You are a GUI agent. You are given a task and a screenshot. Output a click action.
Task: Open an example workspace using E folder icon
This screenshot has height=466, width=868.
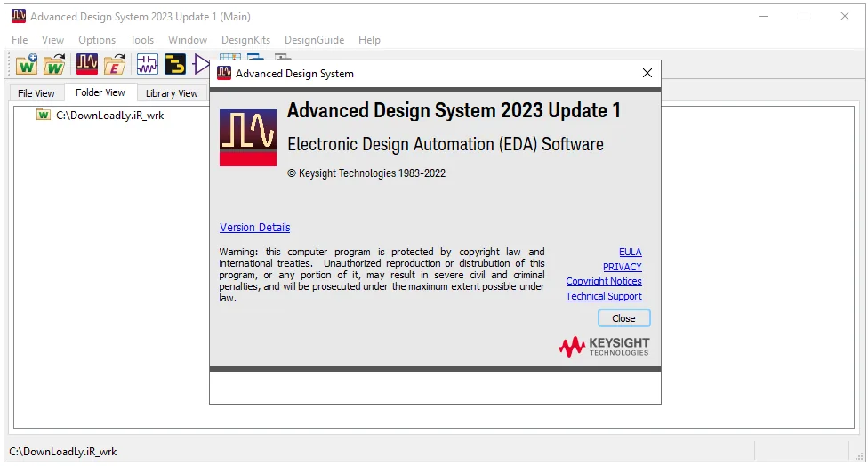(x=115, y=65)
